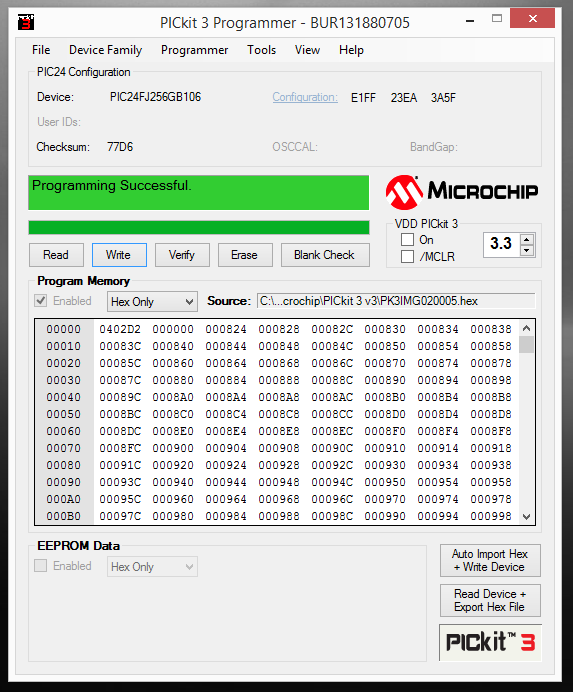Screen dimensions: 573x692
Task: Click Auto Import Hex + Write Device
Action: pyautogui.click(x=490, y=560)
